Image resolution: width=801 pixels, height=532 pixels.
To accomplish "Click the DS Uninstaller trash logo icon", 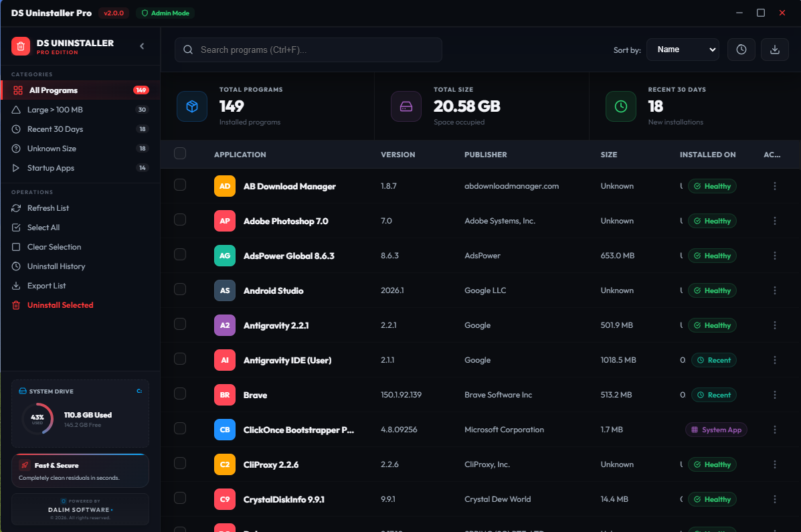I will 21,46.
